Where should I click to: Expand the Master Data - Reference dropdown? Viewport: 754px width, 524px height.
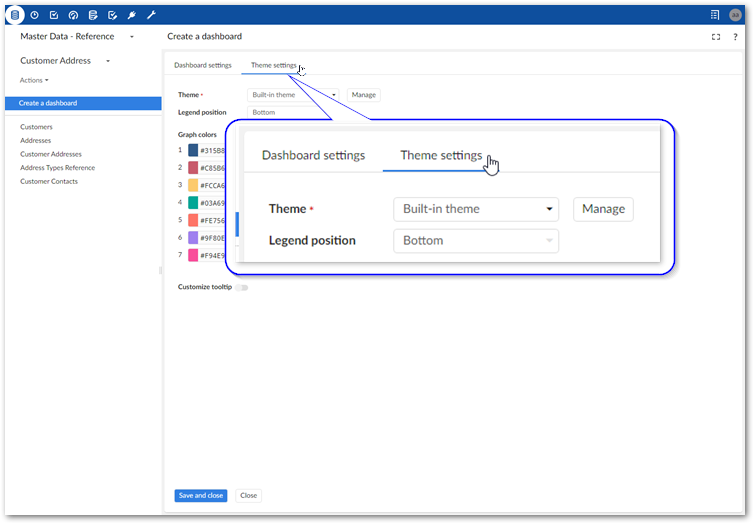(132, 37)
